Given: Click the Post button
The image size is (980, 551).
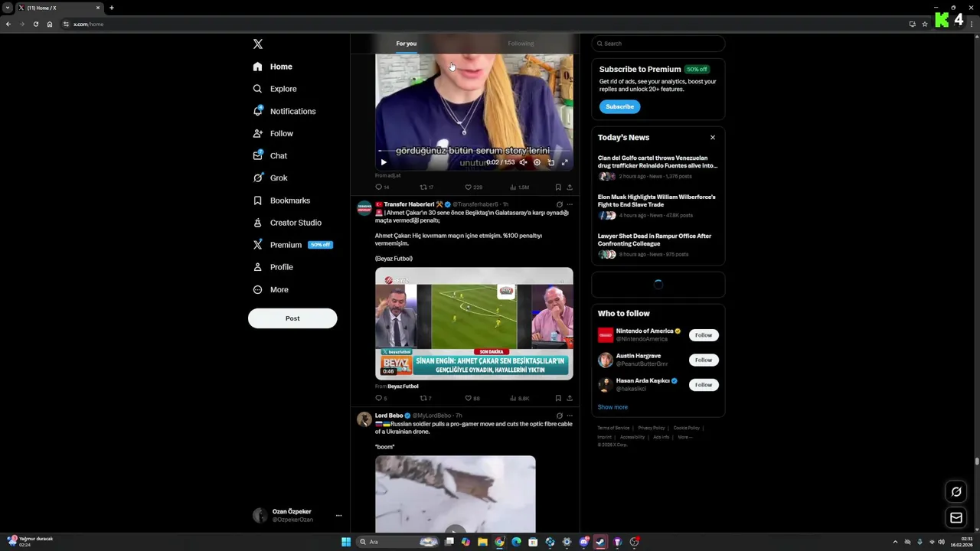Looking at the screenshot, I should pos(292,318).
